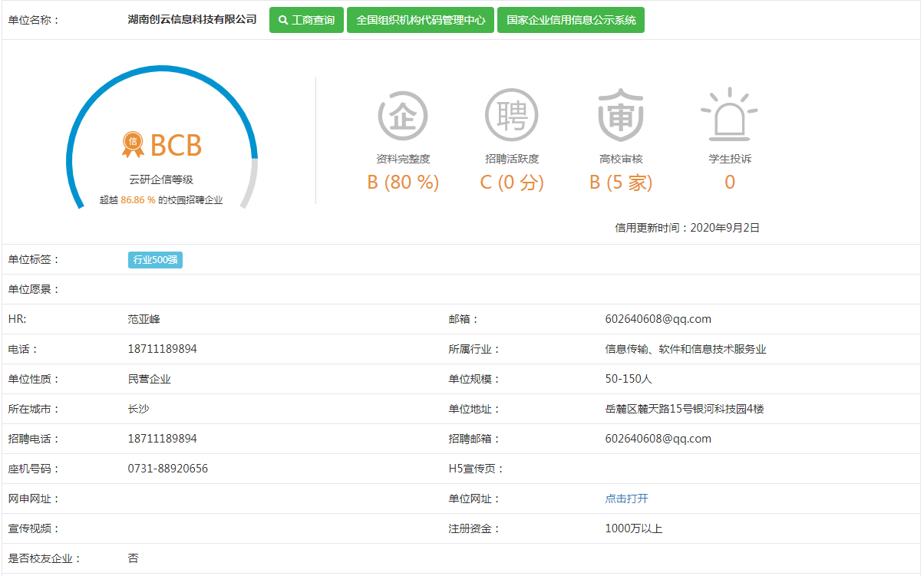Click the magnifier icon in 工商查询 button
Image resolution: width=924 pixels, height=576 pixels.
(x=283, y=20)
